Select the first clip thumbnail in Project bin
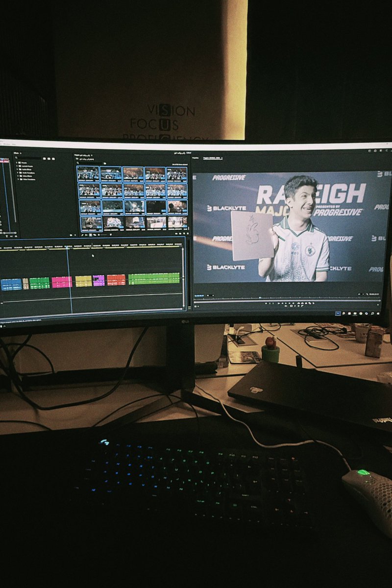The width and height of the screenshot is (392, 588). tap(88, 174)
